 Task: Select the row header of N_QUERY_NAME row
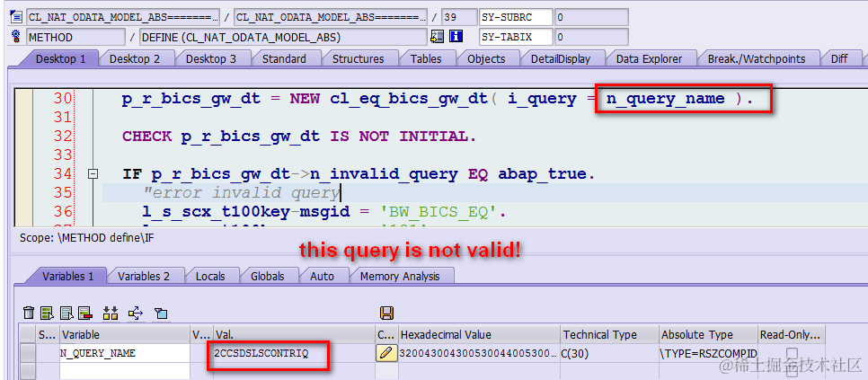click(x=28, y=352)
